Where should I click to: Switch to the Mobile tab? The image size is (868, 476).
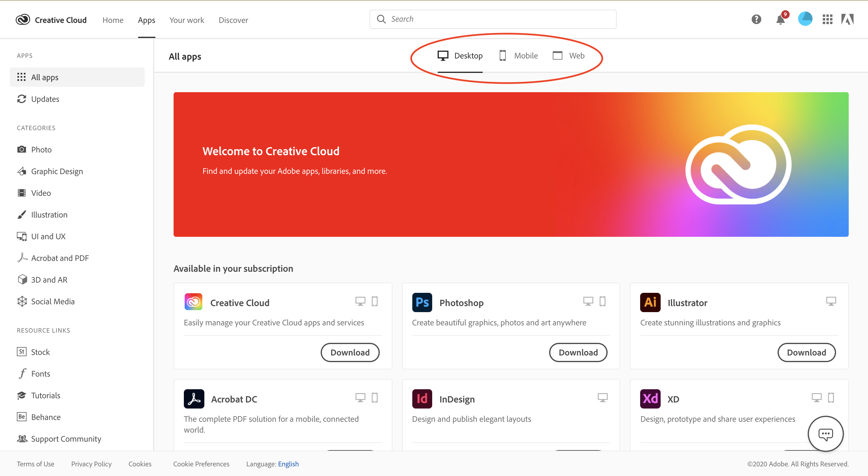(x=518, y=56)
